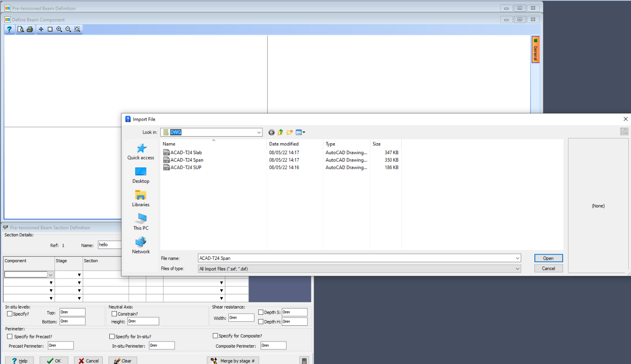This screenshot has height=364, width=631.
Task: Create a new folder in Import File dialog
Action: click(290, 132)
